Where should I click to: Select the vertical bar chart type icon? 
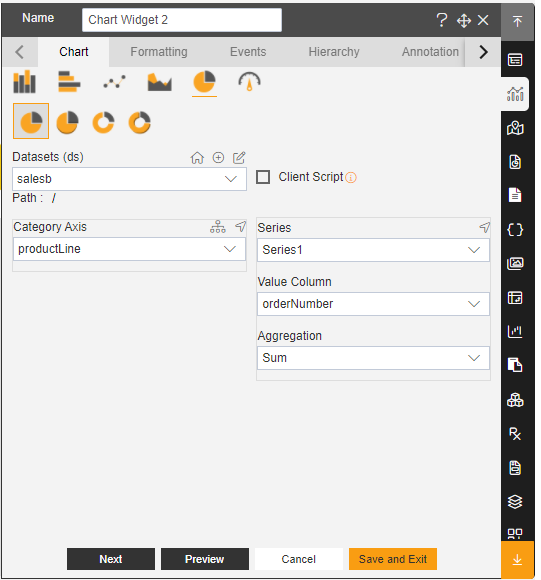click(x=24, y=81)
